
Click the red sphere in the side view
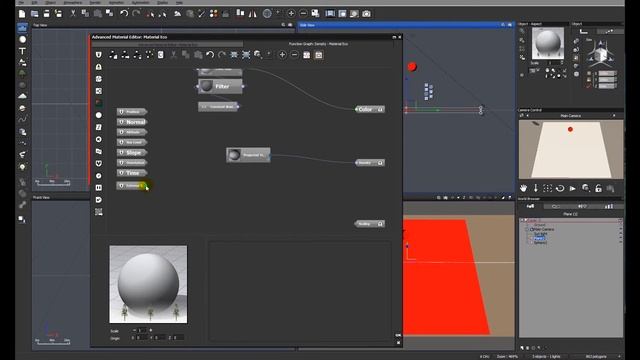pos(412,67)
